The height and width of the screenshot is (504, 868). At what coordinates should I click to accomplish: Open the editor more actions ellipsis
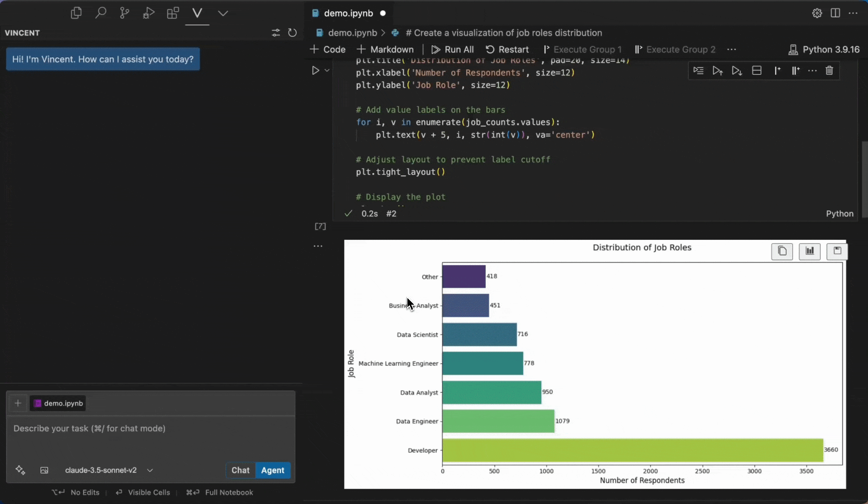853,13
